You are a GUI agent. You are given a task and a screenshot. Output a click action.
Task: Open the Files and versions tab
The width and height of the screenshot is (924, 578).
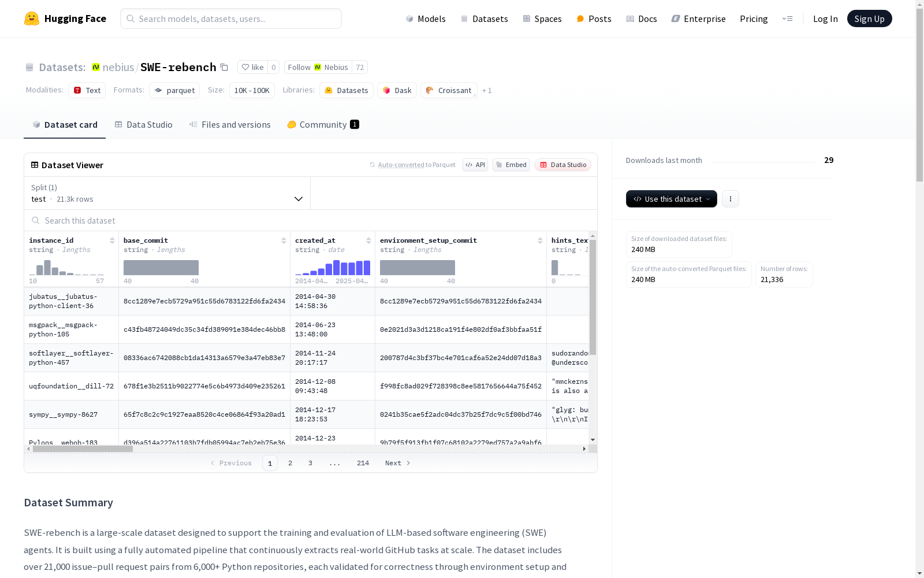click(x=230, y=124)
